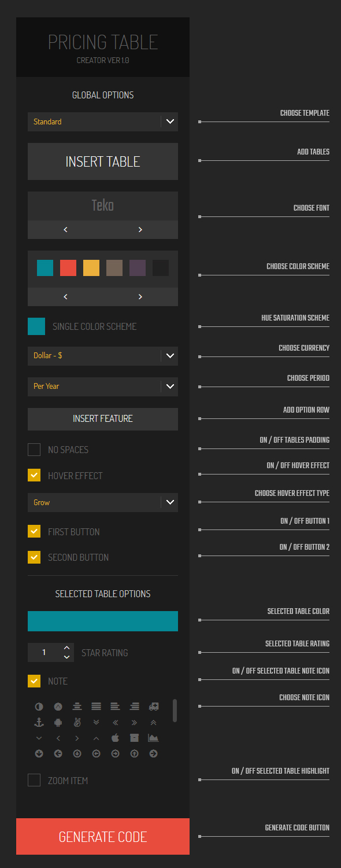Click the Insert Table button

[103, 161]
